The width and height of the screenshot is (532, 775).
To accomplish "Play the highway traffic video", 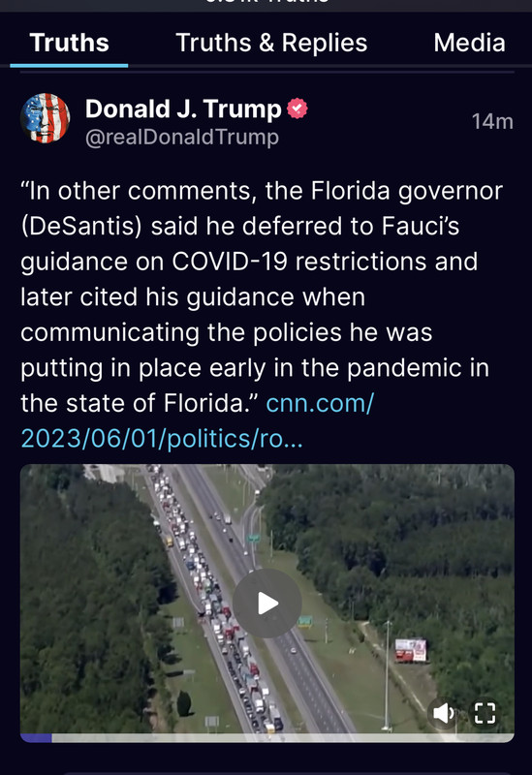I will click(x=267, y=603).
